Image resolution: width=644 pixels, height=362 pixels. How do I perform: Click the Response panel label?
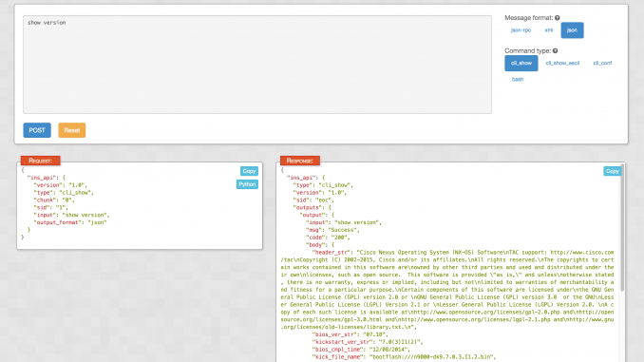point(300,161)
